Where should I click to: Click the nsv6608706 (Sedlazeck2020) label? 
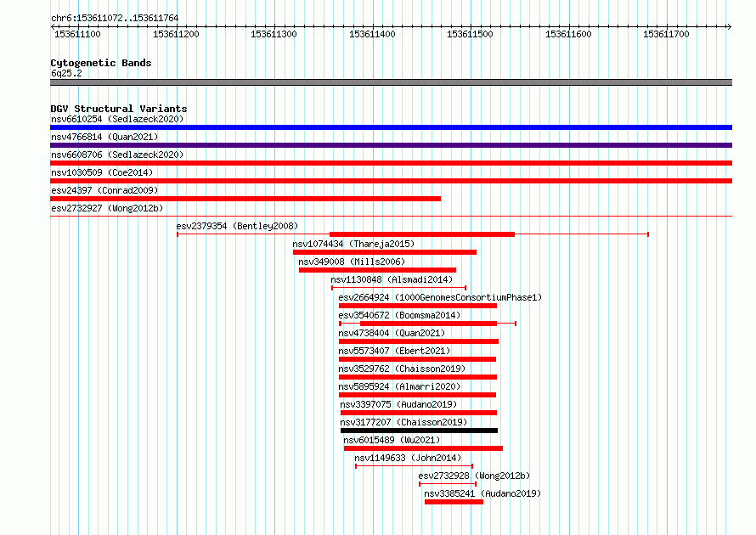117,155
